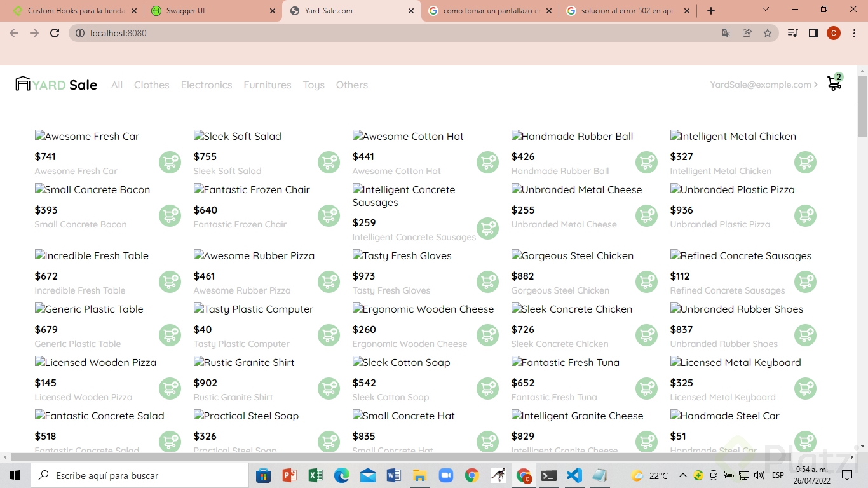The width and height of the screenshot is (868, 488).
Task: Add Fantastic Fresh Tuna to cart
Action: pyautogui.click(x=646, y=389)
